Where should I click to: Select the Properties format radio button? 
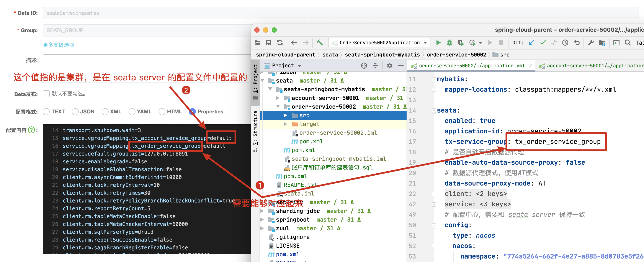coord(192,112)
